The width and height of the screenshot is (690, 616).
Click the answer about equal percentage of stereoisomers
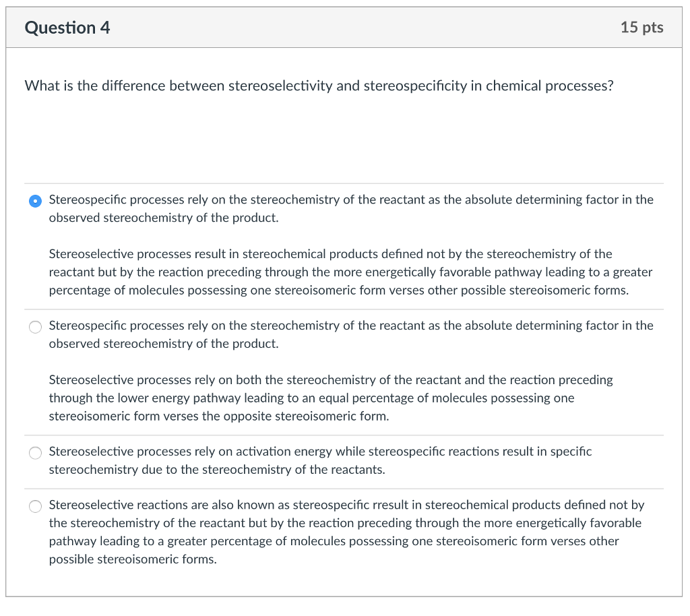[x=330, y=398]
